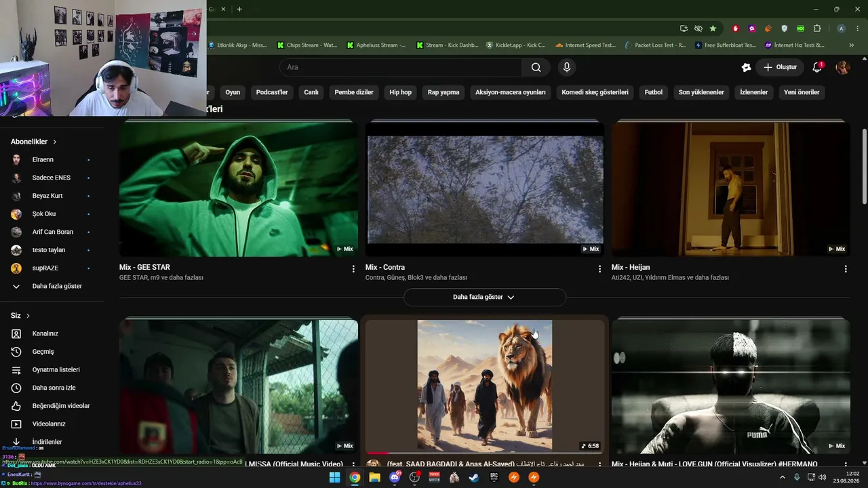Open the Packet Loss Test bookmark

click(655, 45)
